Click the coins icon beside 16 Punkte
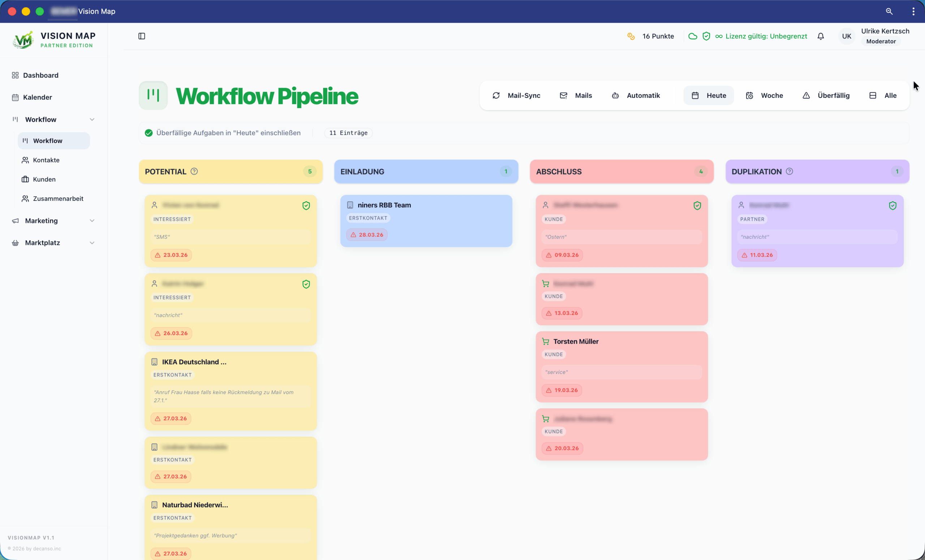Image resolution: width=925 pixels, height=560 pixels. pos(631,36)
